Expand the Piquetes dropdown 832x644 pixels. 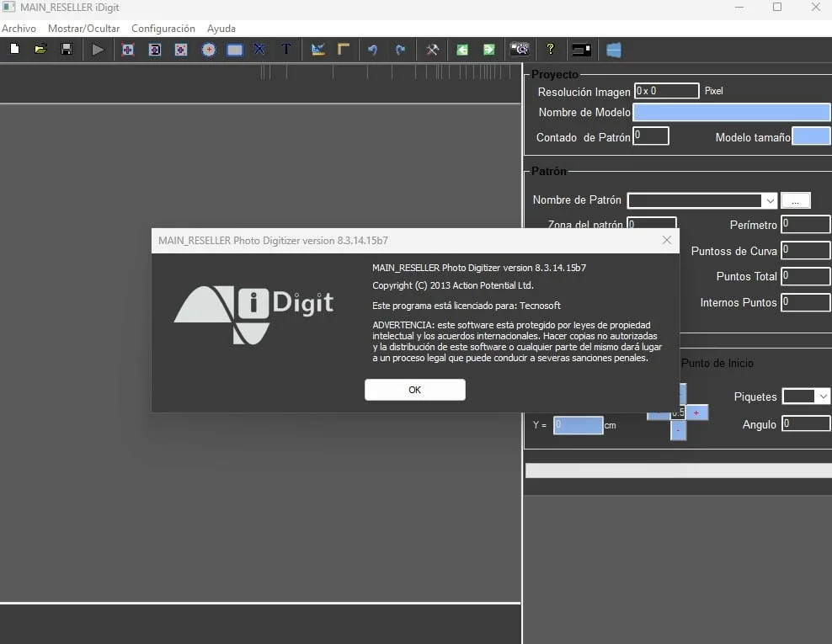tap(823, 397)
